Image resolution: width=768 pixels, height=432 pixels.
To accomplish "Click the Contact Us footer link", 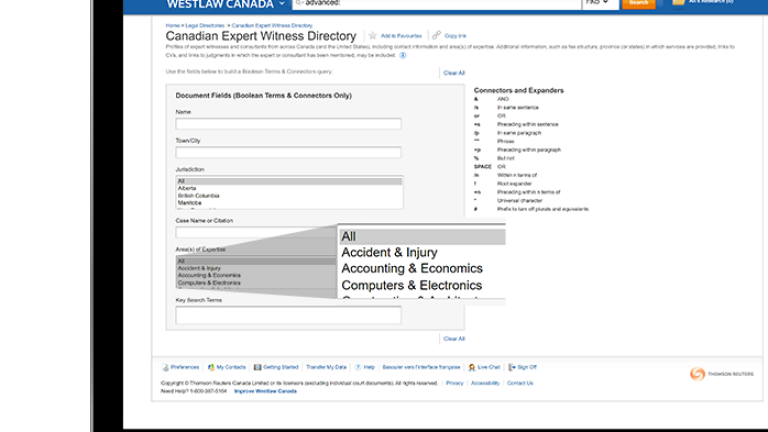I will pyautogui.click(x=520, y=384).
